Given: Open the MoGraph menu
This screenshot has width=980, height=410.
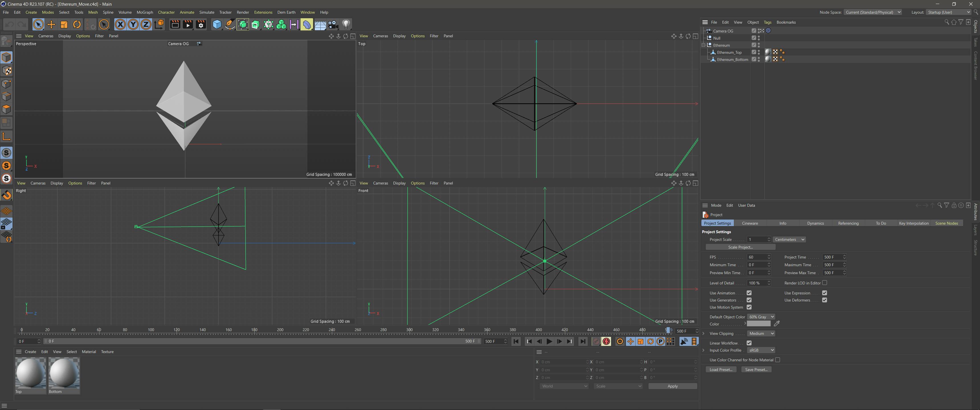Looking at the screenshot, I should pyautogui.click(x=144, y=12).
